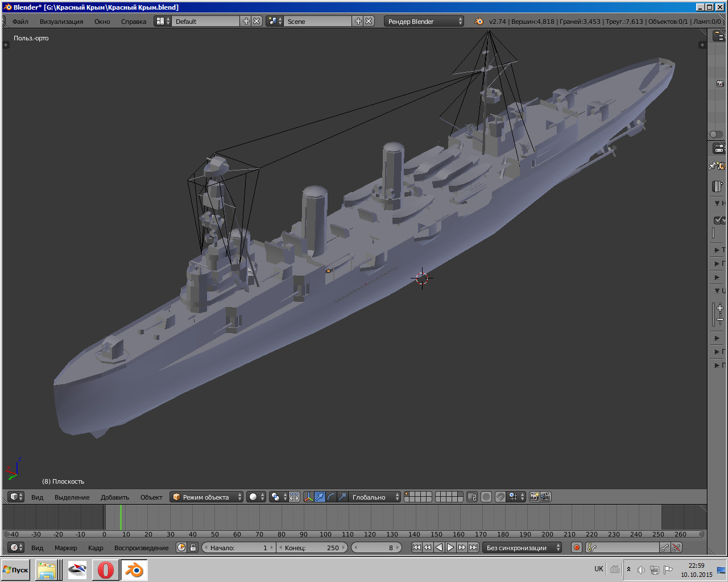
Task: Select the scale manipulator icon
Action: [342, 497]
